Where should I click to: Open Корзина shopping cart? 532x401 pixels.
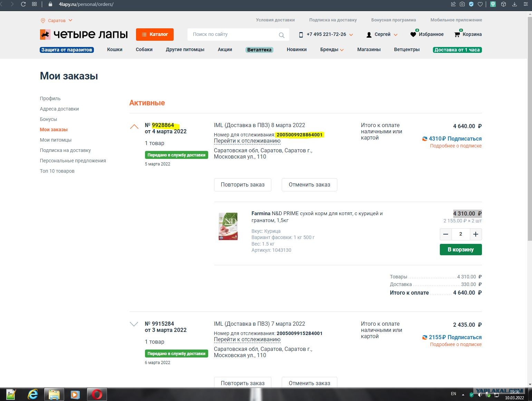point(468,34)
